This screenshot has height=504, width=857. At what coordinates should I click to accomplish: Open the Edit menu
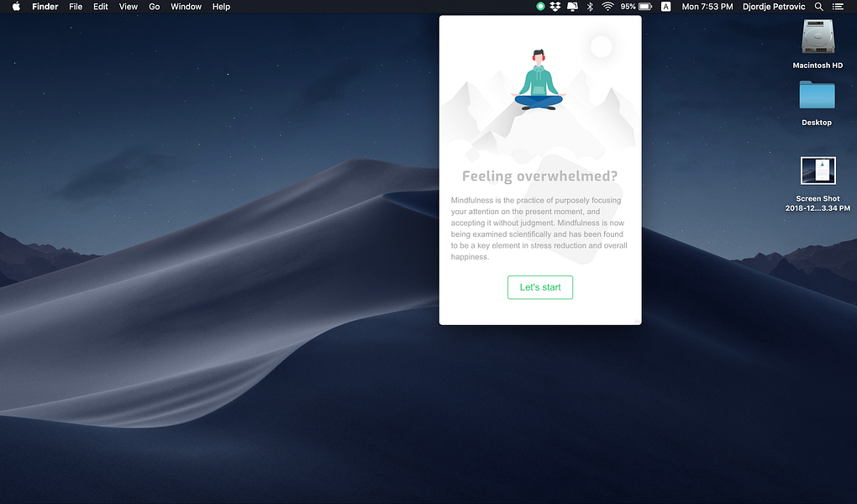point(101,7)
